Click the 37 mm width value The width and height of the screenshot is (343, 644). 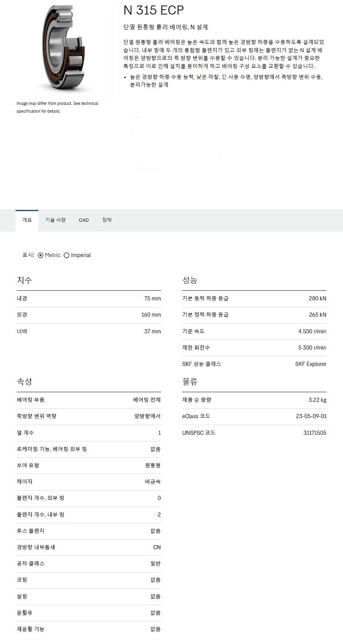click(x=152, y=331)
